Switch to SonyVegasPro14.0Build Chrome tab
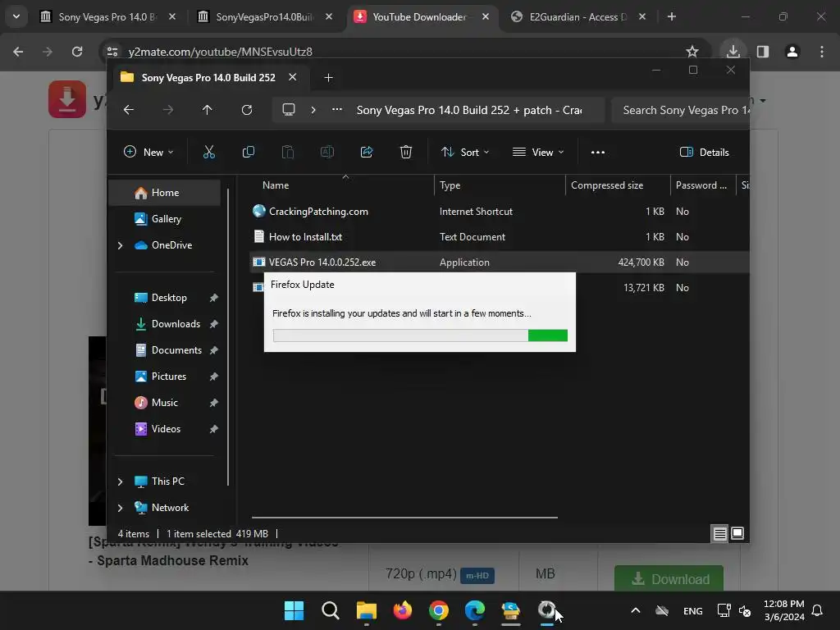 tap(265, 16)
